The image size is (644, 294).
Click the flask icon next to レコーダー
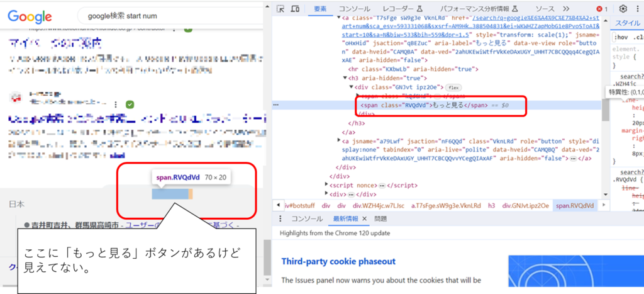pyautogui.click(x=419, y=9)
